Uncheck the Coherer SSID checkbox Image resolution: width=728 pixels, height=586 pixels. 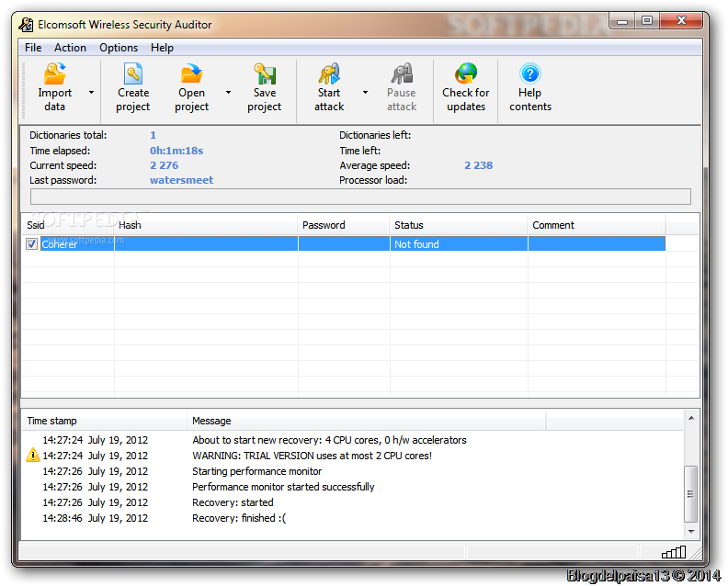(31, 243)
